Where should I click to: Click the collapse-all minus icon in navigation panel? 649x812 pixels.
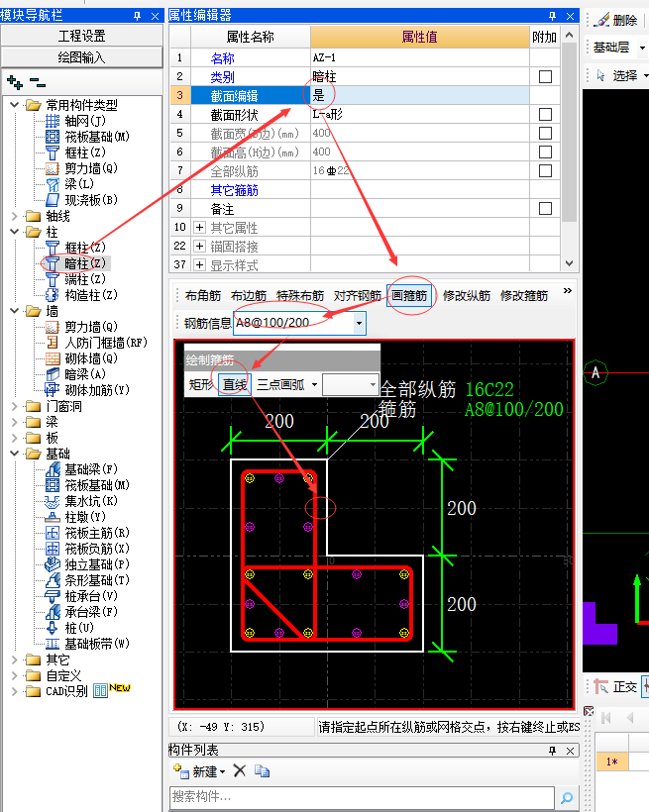[38, 82]
